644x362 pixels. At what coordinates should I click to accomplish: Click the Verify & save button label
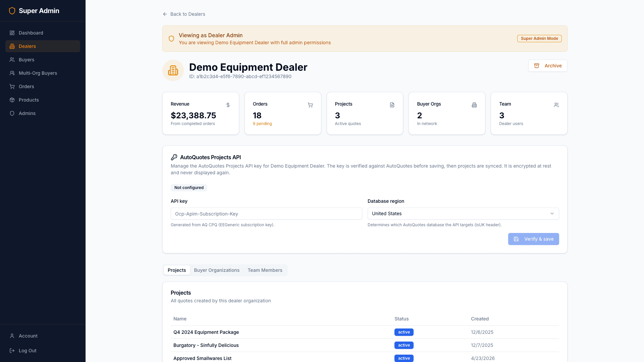(539, 239)
